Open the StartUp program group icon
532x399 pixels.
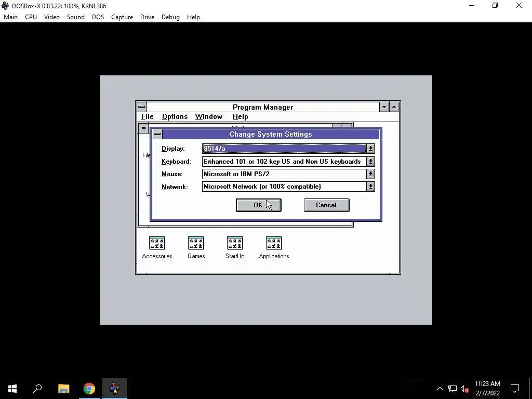pos(235,243)
